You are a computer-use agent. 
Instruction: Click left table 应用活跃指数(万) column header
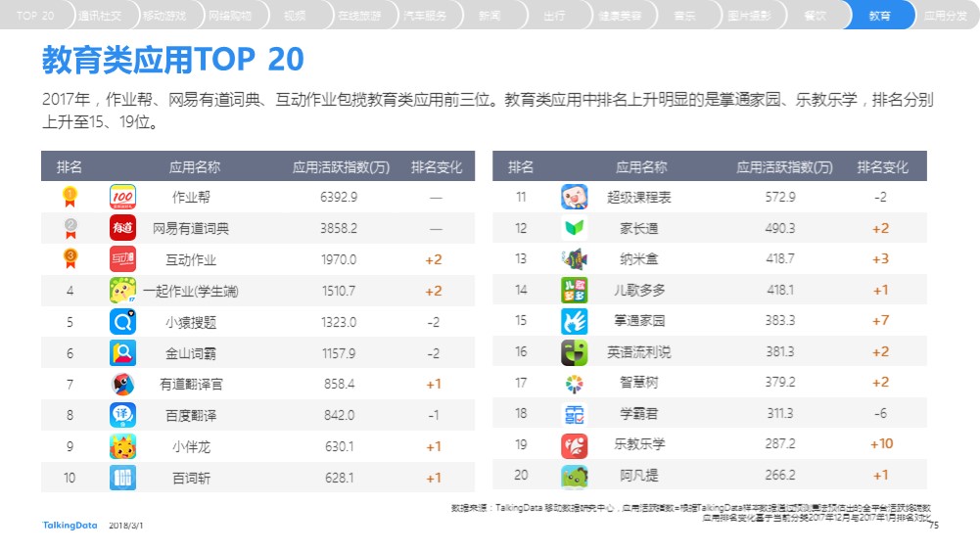(x=342, y=167)
